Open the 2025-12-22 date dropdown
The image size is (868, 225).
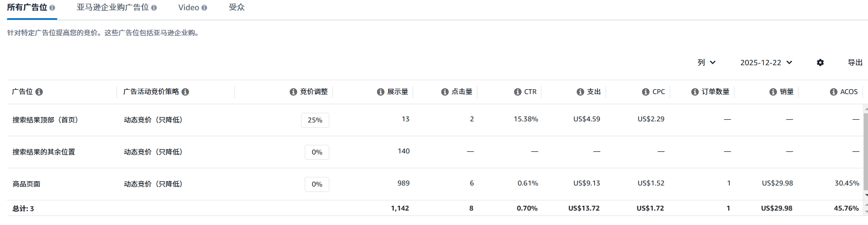click(766, 63)
